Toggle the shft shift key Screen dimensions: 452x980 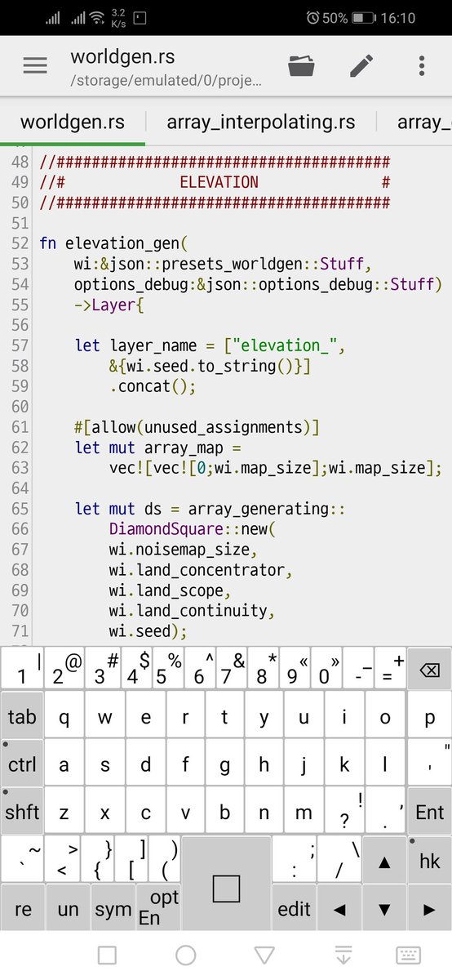pyautogui.click(x=21, y=811)
